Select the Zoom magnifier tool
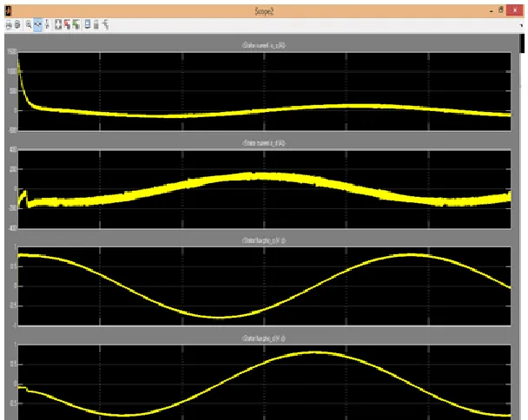528x420 pixels. point(29,24)
